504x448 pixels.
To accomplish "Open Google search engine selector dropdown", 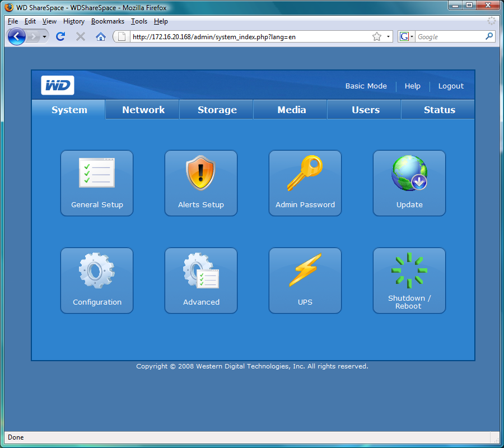I will pyautogui.click(x=407, y=36).
